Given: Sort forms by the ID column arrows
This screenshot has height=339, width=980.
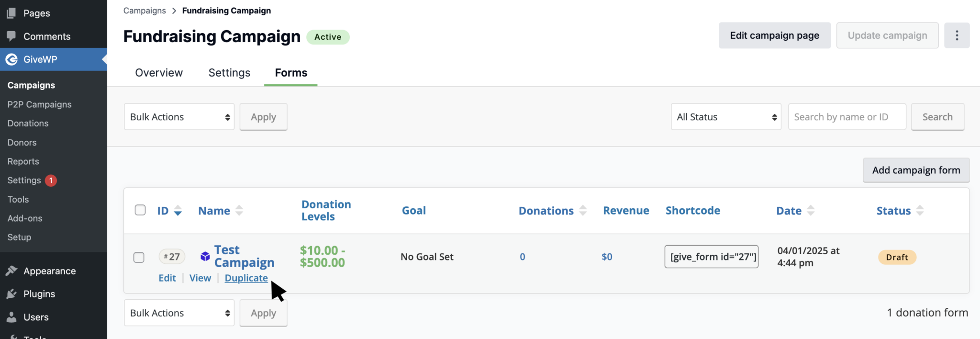Looking at the screenshot, I should (178, 211).
